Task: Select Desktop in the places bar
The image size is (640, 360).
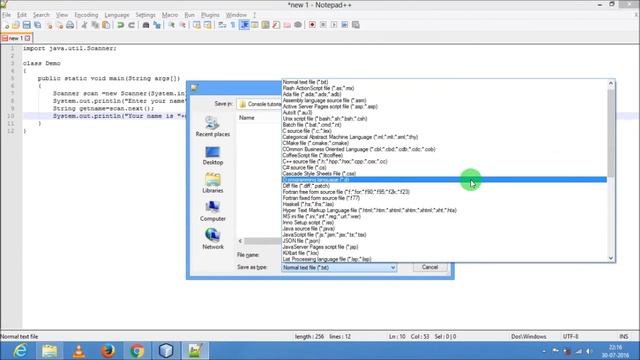Action: [x=213, y=156]
